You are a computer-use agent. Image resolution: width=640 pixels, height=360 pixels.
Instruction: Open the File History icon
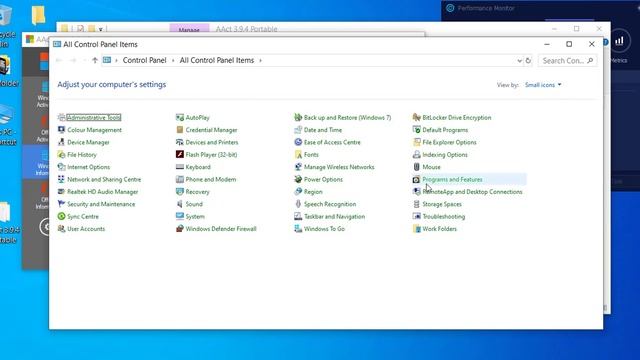(x=62, y=155)
